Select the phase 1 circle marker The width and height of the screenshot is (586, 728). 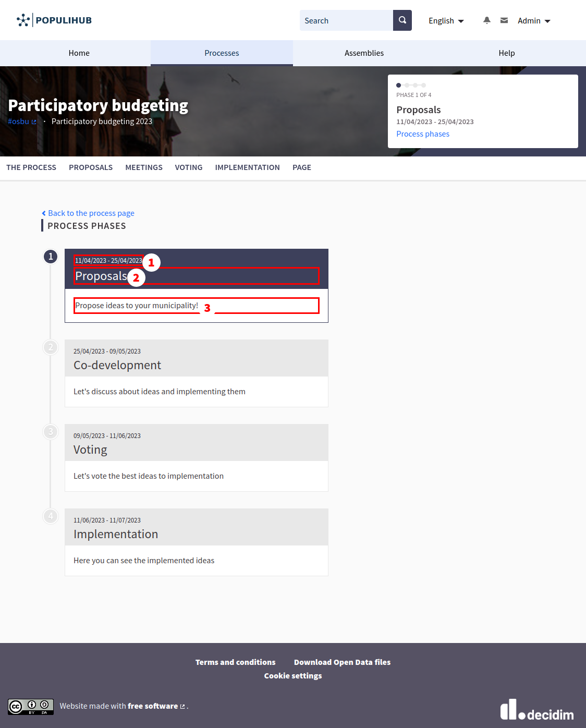point(51,257)
